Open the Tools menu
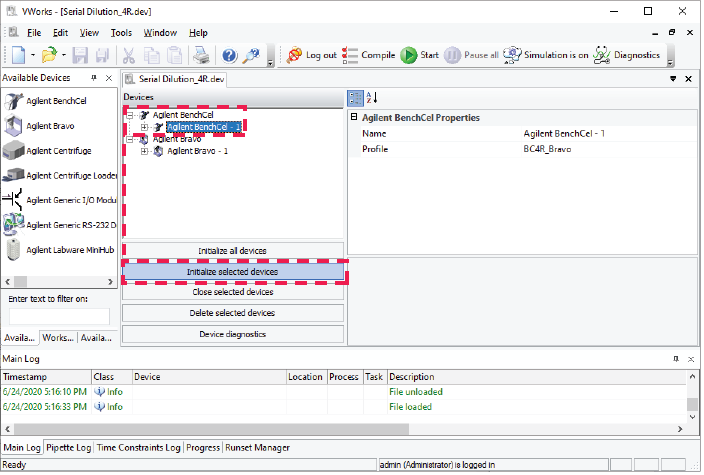704x475 pixels. pos(121,33)
